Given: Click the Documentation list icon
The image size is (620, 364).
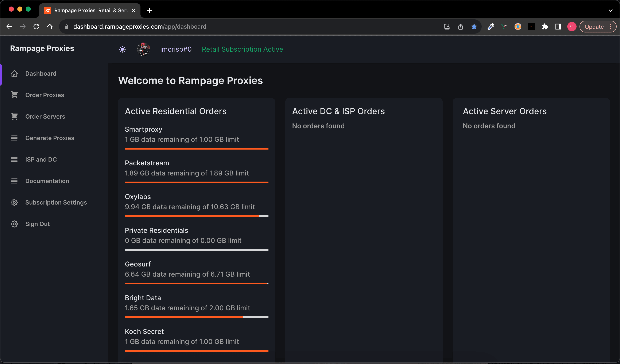Looking at the screenshot, I should (x=14, y=181).
